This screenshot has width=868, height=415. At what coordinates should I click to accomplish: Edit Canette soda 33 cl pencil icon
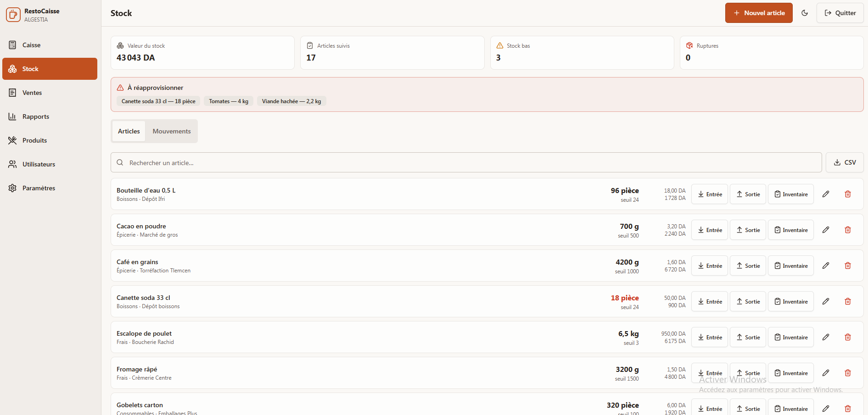point(826,301)
